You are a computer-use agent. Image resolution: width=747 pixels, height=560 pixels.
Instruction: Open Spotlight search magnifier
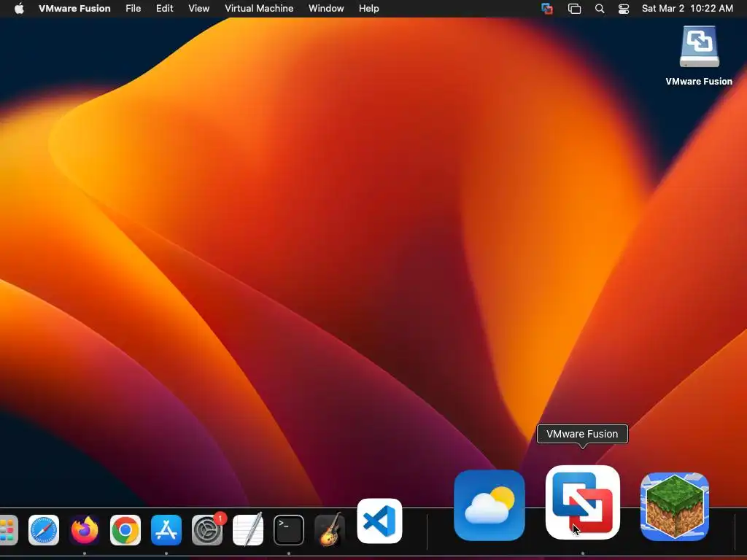coord(600,9)
